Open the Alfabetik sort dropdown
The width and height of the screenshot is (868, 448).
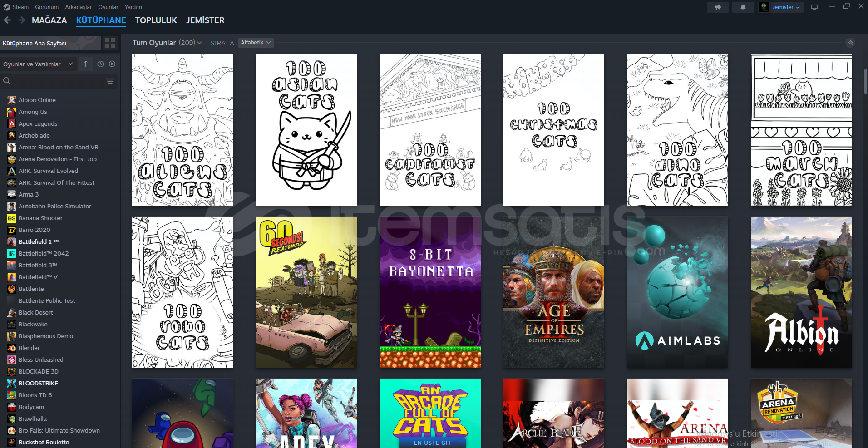tap(256, 43)
